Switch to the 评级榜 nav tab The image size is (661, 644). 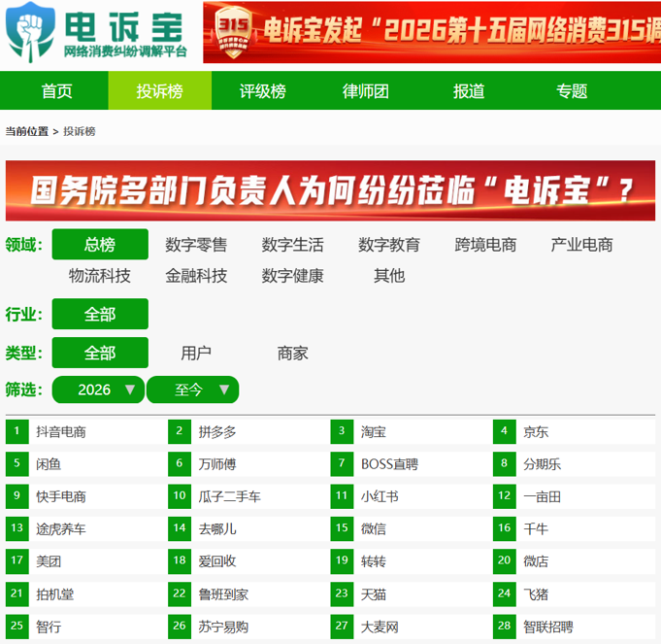pyautogui.click(x=263, y=90)
